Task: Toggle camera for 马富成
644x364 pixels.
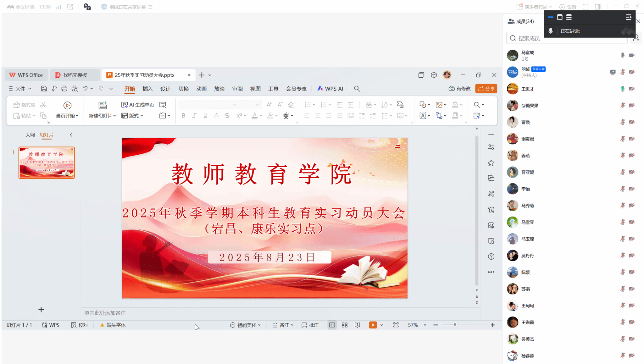Action: (x=632, y=55)
